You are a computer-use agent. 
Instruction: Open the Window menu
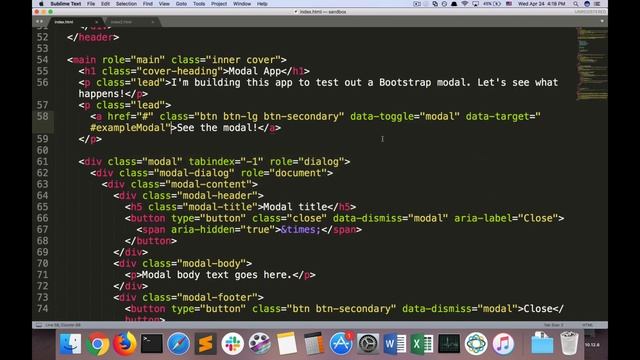tap(242, 4)
